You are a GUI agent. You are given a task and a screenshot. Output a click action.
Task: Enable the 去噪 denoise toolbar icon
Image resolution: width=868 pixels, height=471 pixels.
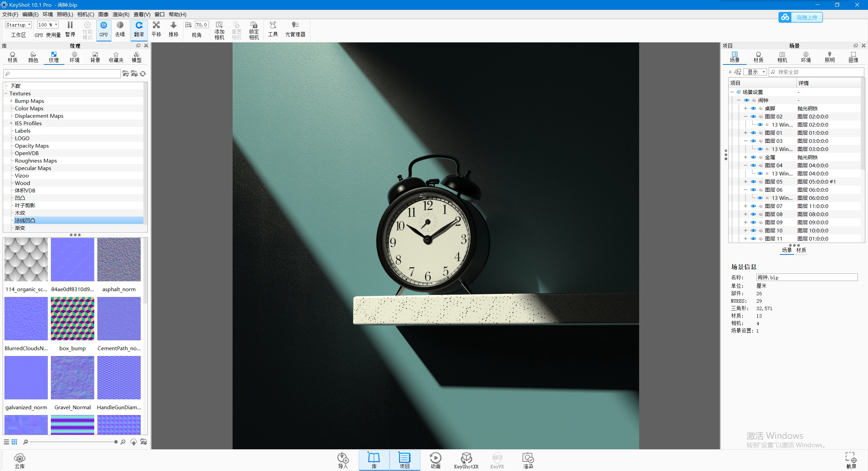pos(120,30)
